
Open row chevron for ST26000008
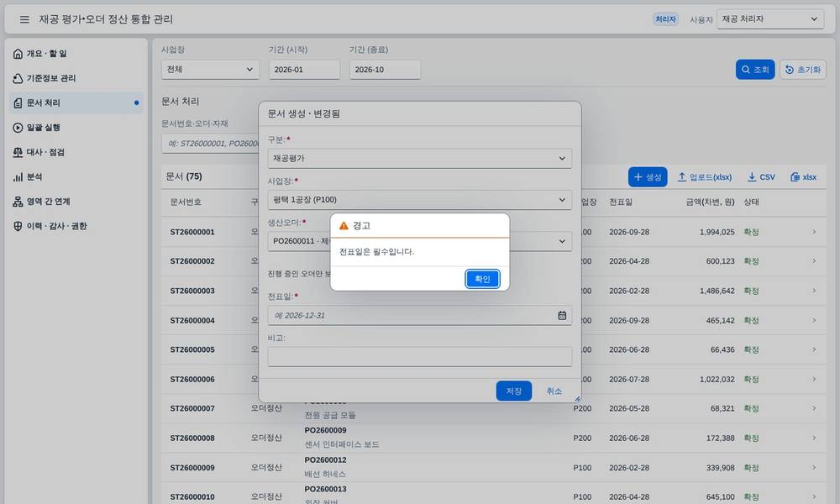pyautogui.click(x=814, y=438)
